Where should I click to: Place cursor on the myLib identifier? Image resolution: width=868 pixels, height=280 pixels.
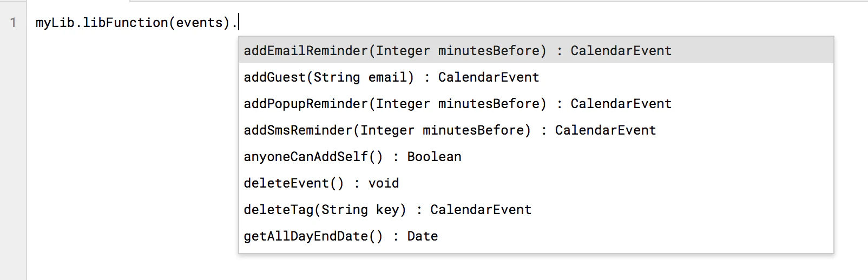pos(55,23)
